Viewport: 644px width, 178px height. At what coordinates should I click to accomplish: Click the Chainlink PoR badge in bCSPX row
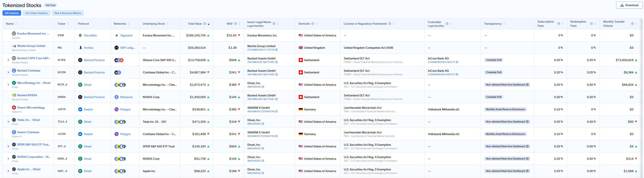pos(493,60)
